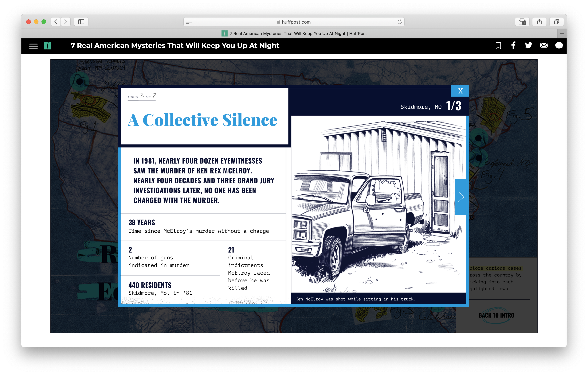
Task: Toggle Safari sidebar
Action: (x=81, y=22)
